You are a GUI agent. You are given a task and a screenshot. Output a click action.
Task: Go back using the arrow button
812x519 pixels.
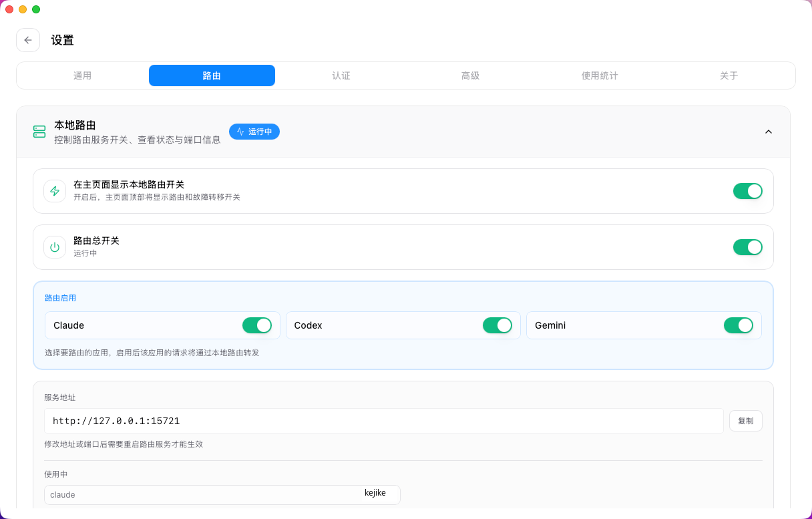28,40
